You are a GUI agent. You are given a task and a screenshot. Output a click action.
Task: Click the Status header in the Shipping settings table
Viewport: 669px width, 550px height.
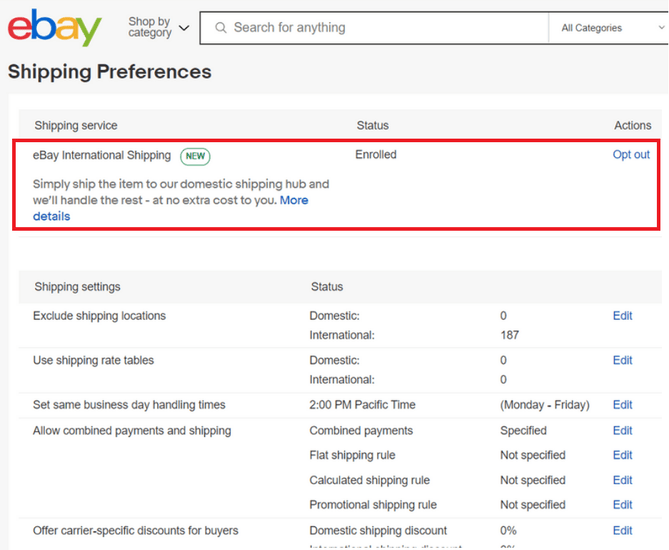[327, 287]
